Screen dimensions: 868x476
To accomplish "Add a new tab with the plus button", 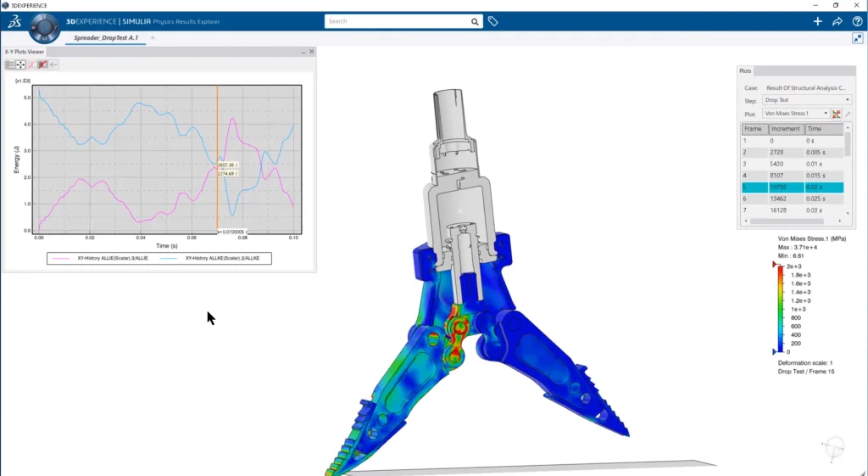I will click(x=153, y=38).
